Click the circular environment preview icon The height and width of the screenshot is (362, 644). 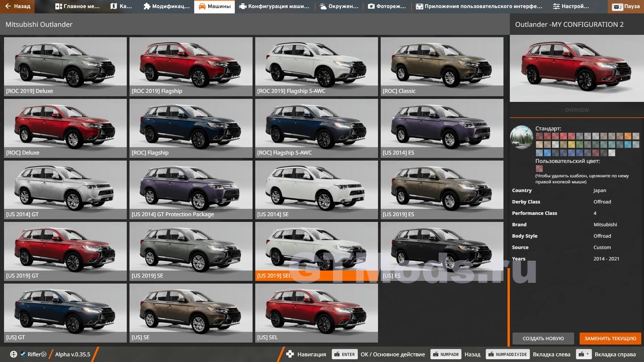pos(522,138)
